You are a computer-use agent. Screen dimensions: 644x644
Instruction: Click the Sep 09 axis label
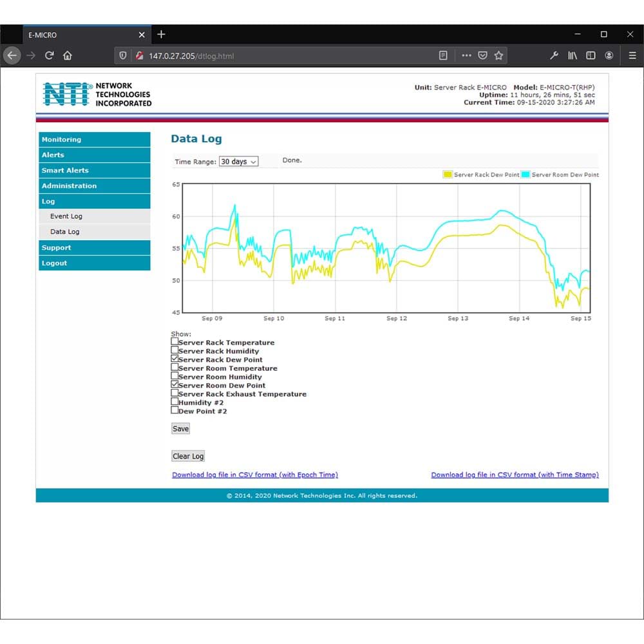pyautogui.click(x=212, y=318)
